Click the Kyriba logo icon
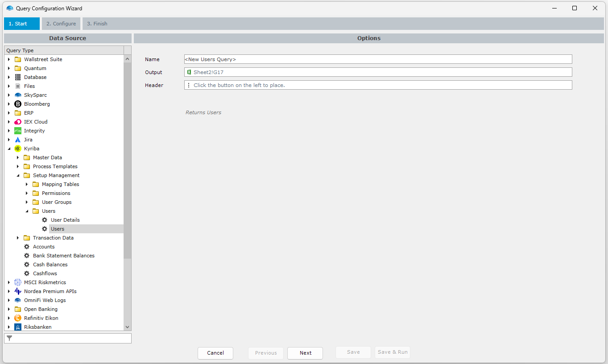The height and width of the screenshot is (364, 608). tap(18, 149)
